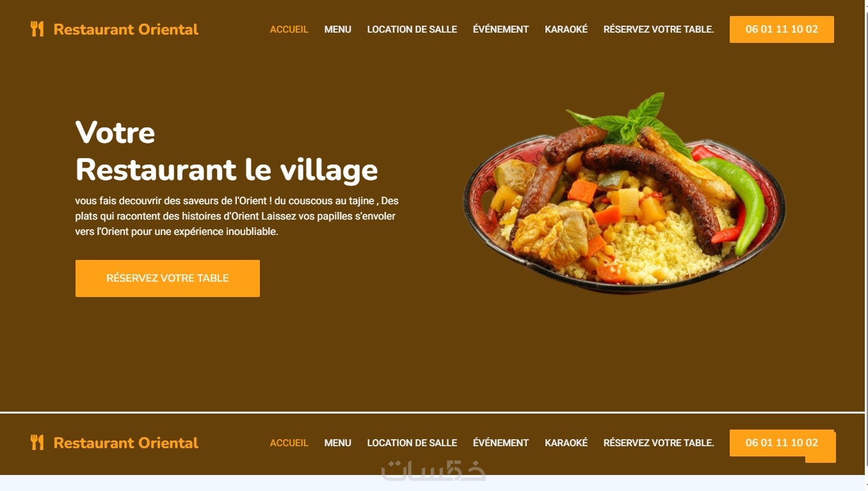Open MENU in the top navigation bar

pyautogui.click(x=337, y=29)
